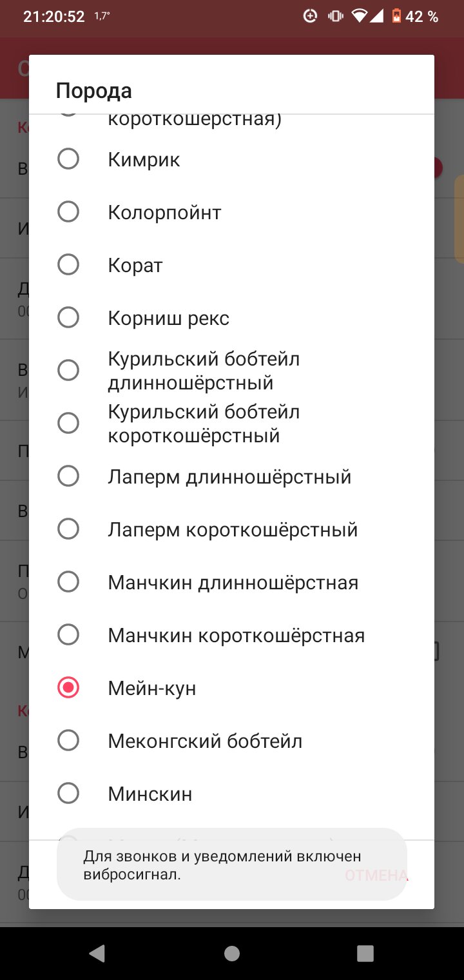The height and width of the screenshot is (980, 464).
Task: Tap the Android home circle icon
Action: tap(232, 953)
